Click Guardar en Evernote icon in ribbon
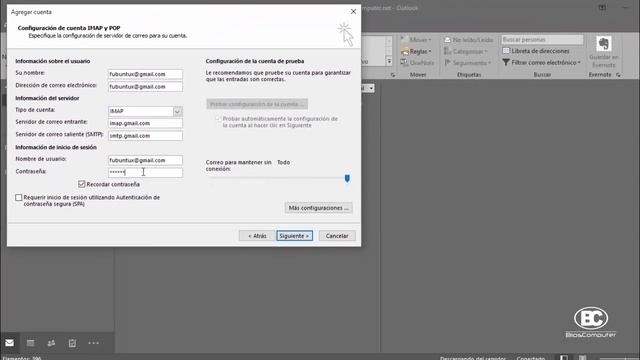 604,51
